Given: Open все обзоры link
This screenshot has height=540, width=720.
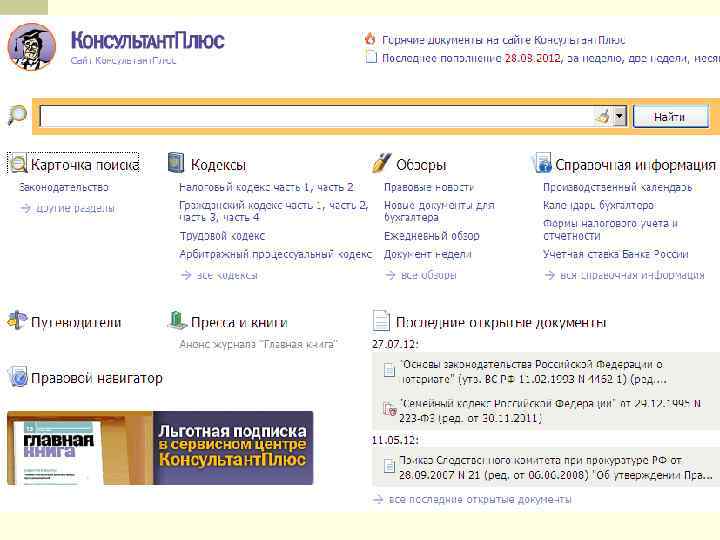Looking at the screenshot, I should 428,275.
